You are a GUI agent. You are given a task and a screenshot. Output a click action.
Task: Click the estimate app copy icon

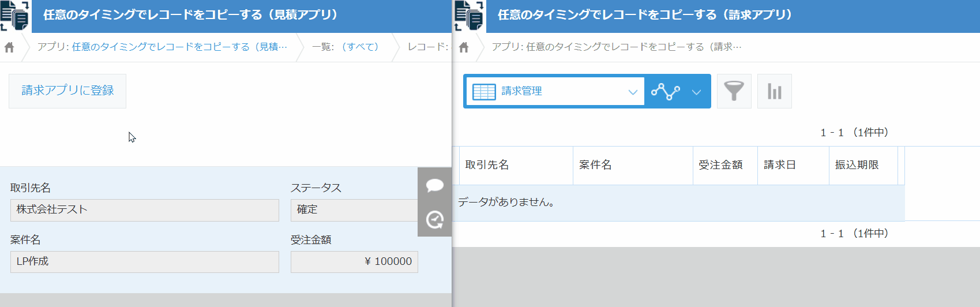[x=14, y=16]
